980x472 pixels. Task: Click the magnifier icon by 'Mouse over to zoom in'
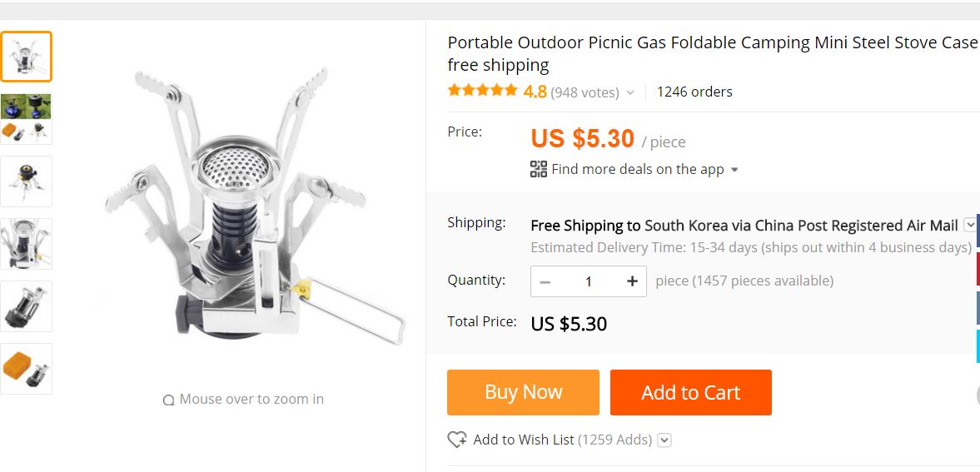[169, 400]
